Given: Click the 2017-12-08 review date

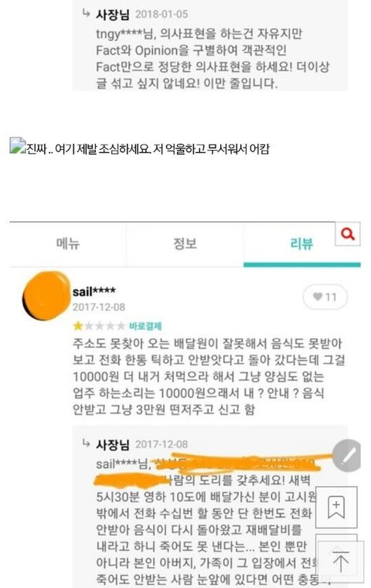Looking at the screenshot, I should tap(99, 307).
